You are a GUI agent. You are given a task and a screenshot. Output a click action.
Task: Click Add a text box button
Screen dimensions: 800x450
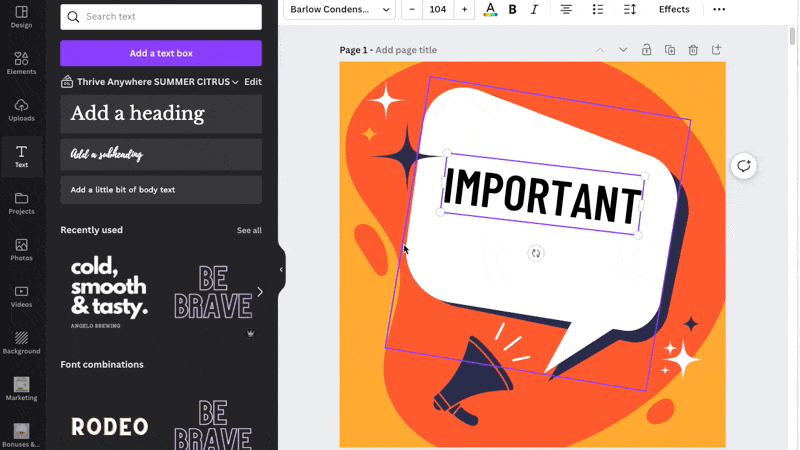[x=161, y=53]
